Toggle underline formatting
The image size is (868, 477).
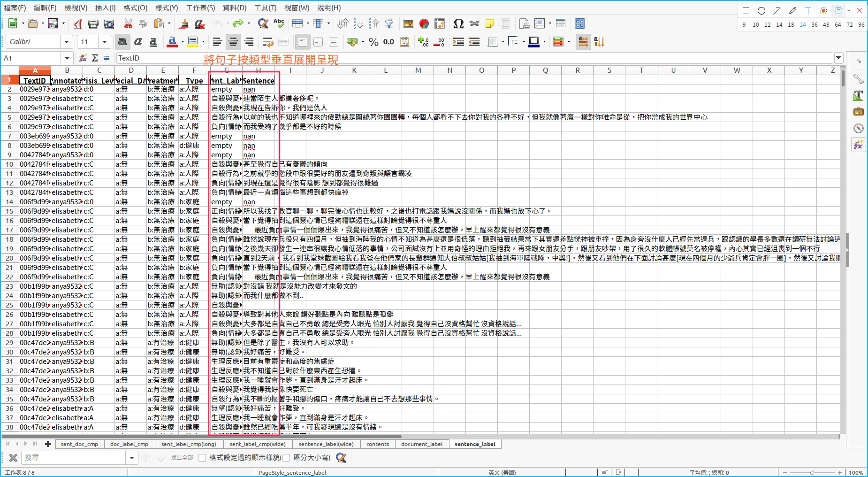[x=153, y=42]
